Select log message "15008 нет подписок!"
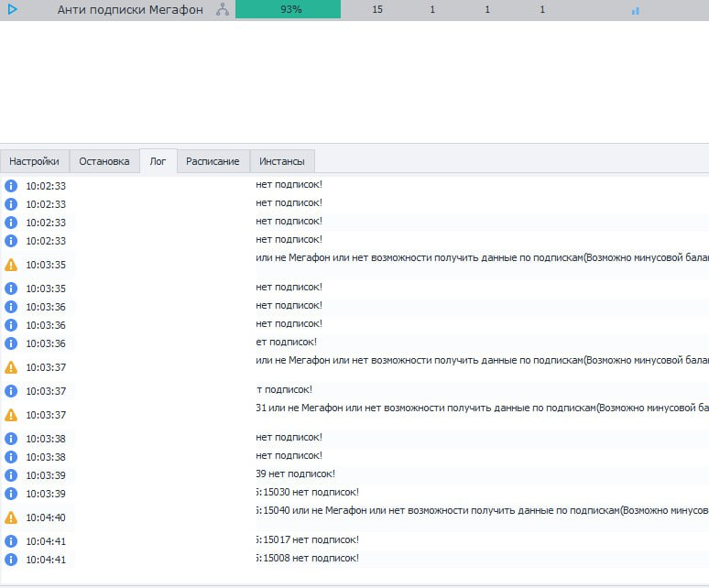Screen dimensions: 709x588 [307, 558]
